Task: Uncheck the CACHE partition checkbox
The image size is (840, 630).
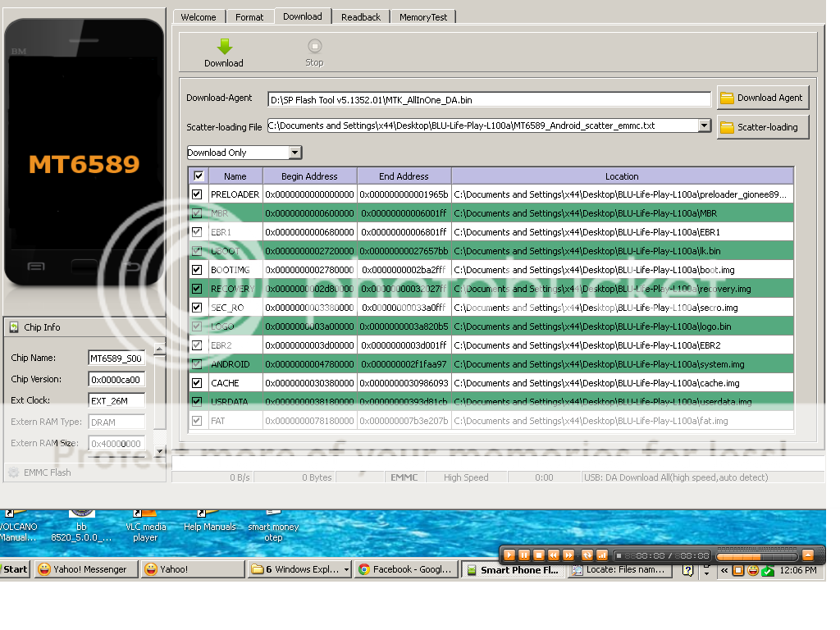Action: pos(197,383)
